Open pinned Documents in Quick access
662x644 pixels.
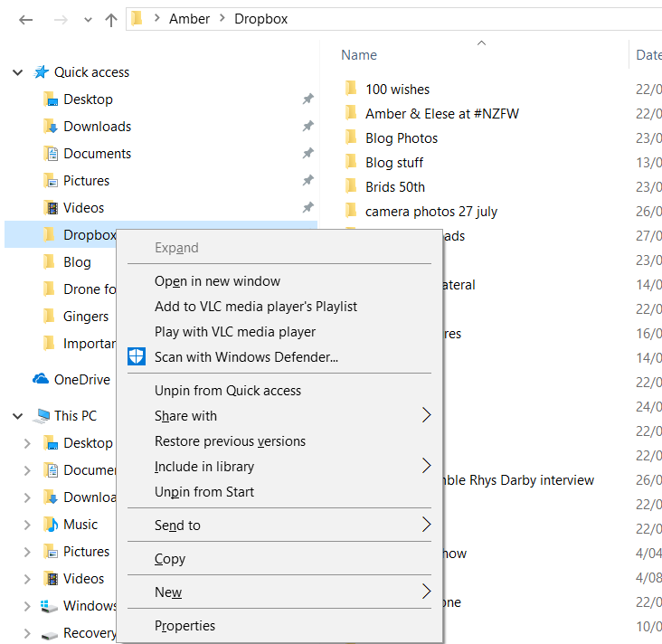97,154
